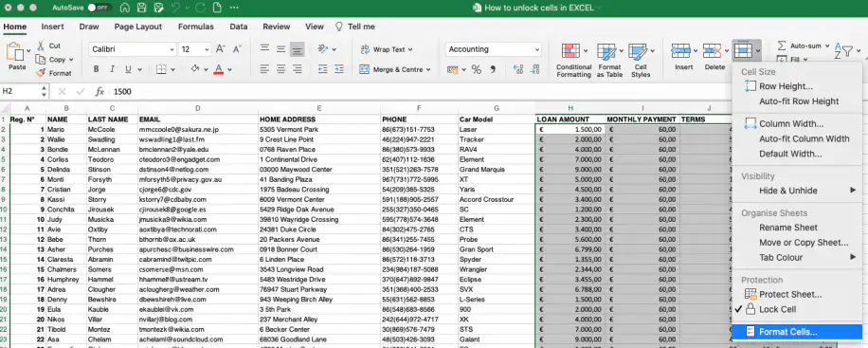Click the Decrease Indent icon
This screenshot has width=868, height=348.
[324, 69]
